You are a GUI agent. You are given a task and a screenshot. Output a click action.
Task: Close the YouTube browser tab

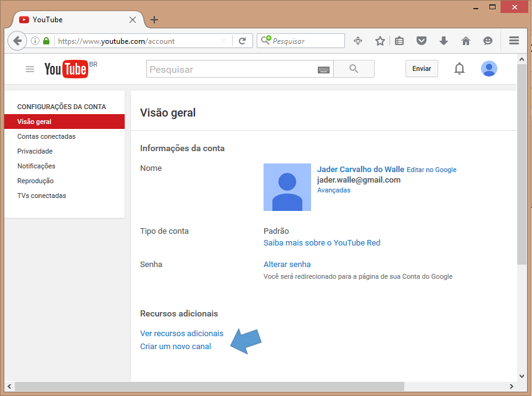pyautogui.click(x=133, y=20)
